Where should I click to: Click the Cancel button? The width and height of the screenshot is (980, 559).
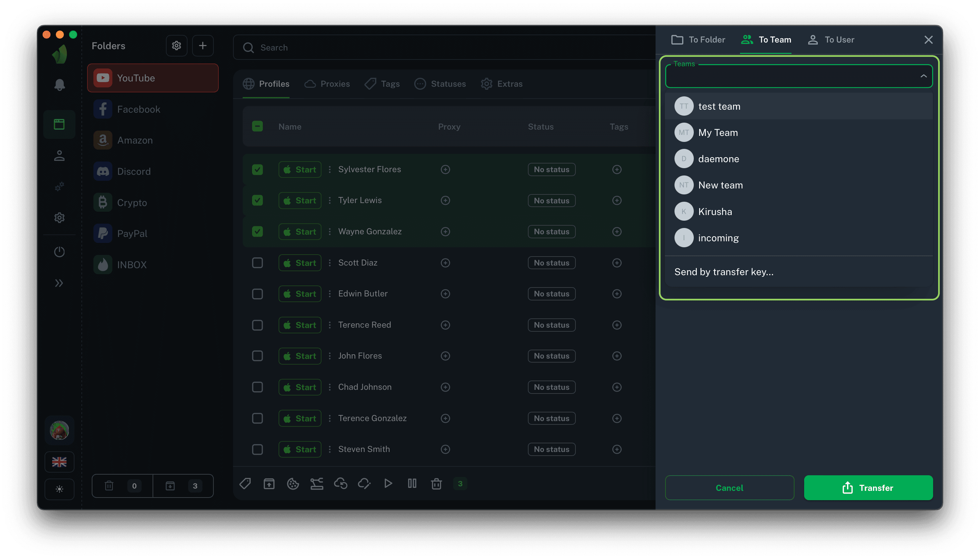[729, 488]
